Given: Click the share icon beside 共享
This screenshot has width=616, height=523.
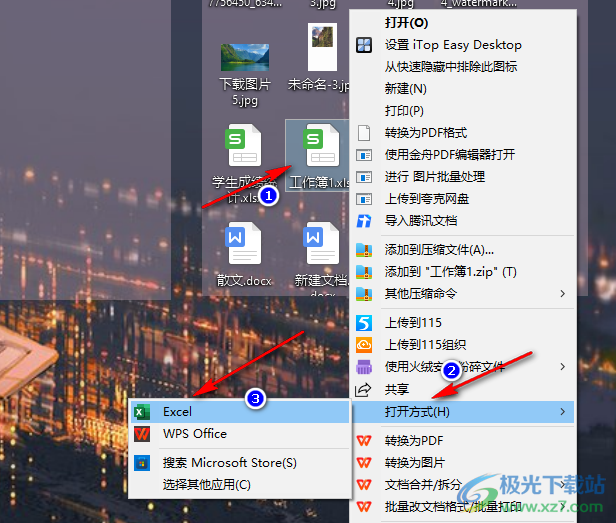Looking at the screenshot, I should [x=363, y=389].
